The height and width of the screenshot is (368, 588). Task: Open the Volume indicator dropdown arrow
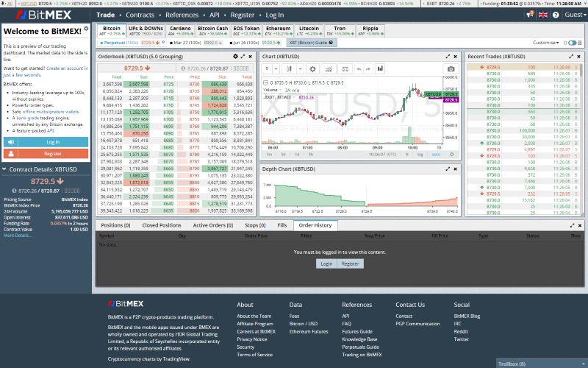pos(281,90)
